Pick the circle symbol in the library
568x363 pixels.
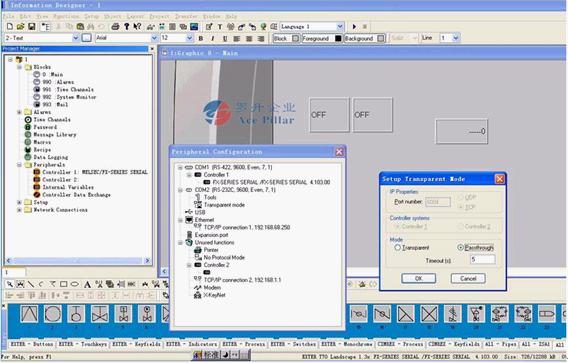tap(53, 314)
